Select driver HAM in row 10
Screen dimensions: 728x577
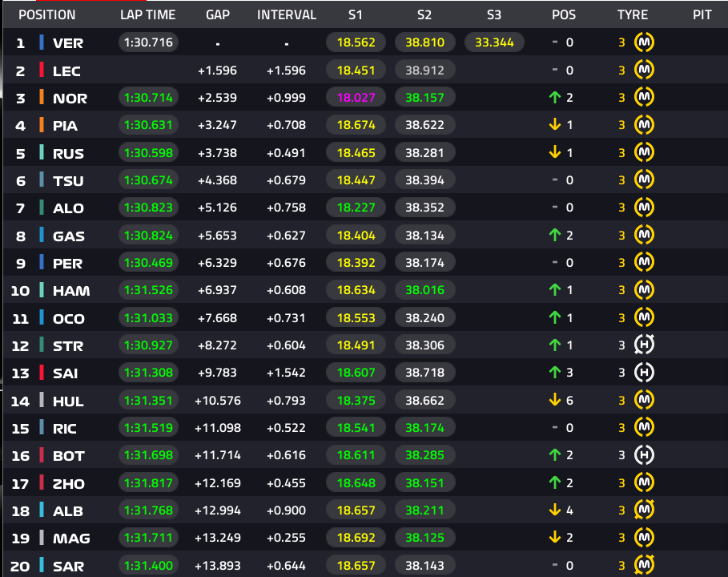tap(71, 291)
